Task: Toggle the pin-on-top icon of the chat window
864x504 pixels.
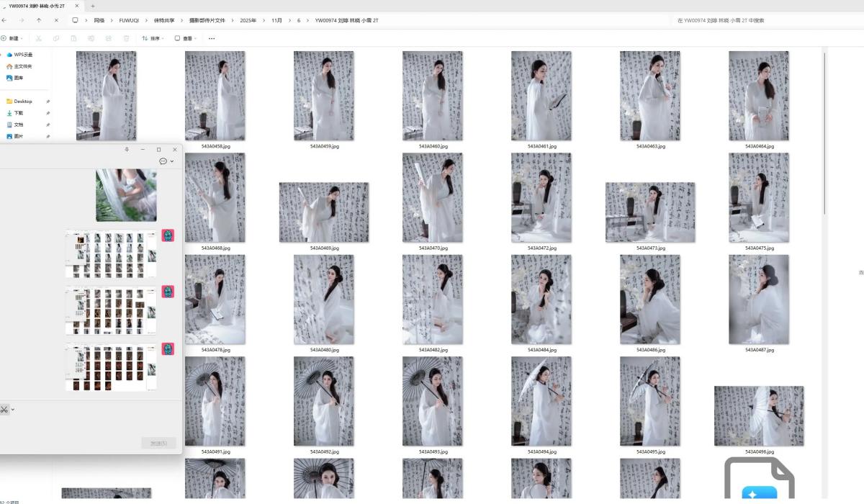Action: pos(127,149)
